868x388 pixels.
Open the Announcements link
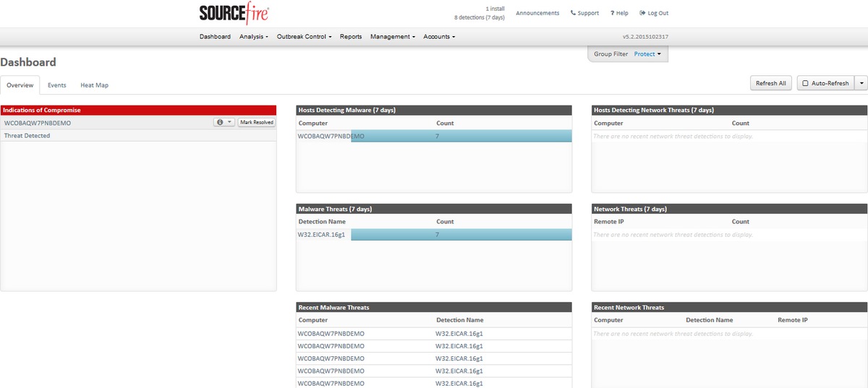[x=537, y=13]
